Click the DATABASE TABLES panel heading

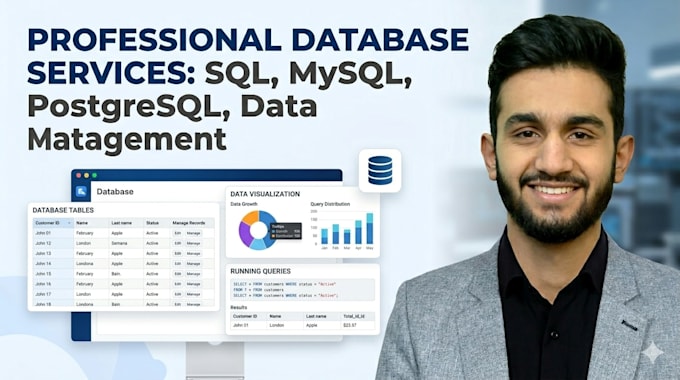63,210
